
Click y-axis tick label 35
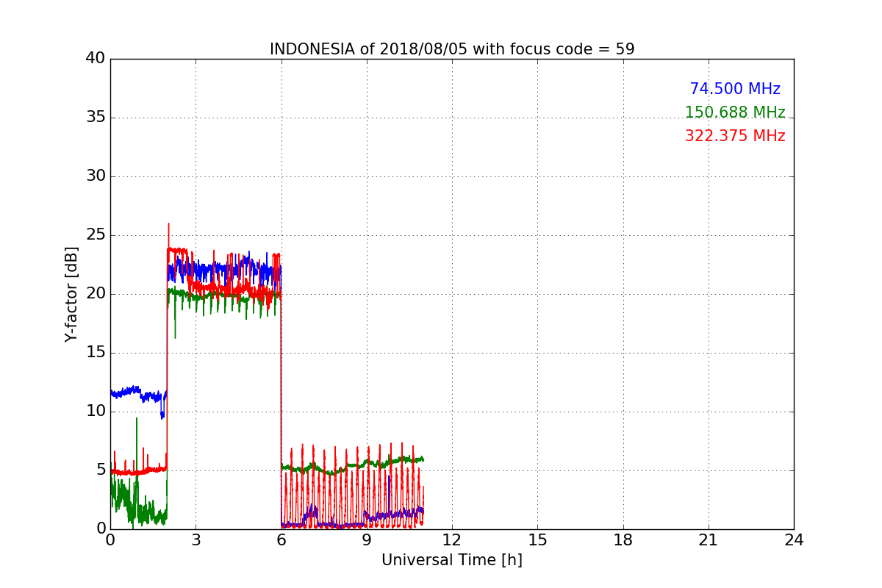coord(96,118)
